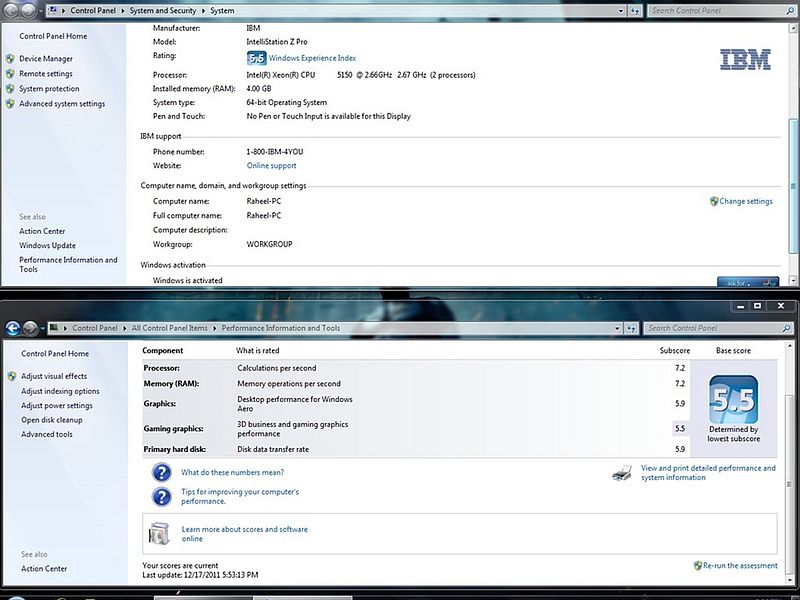Viewport: 800px width, 600px height.
Task: Click scroll down arrow in System window
Action: (x=793, y=280)
